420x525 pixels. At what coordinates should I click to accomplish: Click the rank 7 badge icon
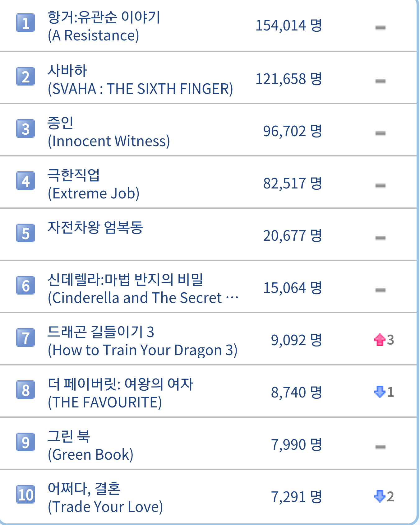pos(25,338)
